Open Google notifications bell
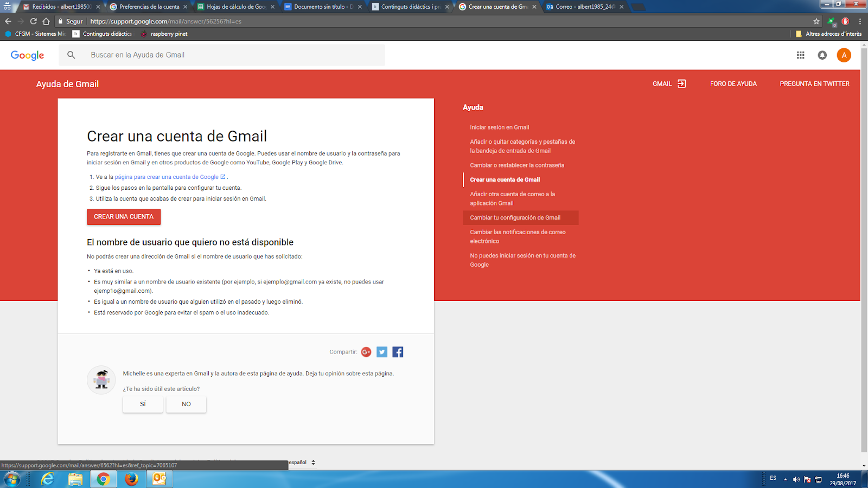 [x=822, y=55]
